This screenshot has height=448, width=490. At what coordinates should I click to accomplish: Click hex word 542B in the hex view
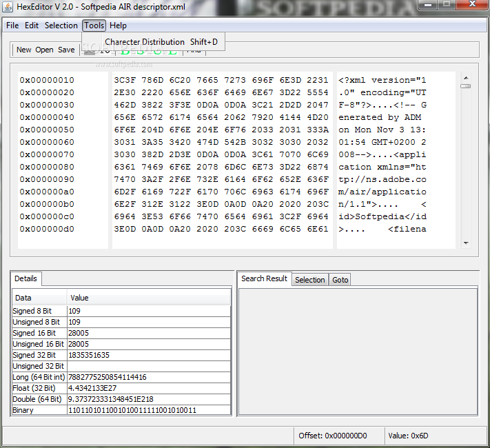coord(235,142)
